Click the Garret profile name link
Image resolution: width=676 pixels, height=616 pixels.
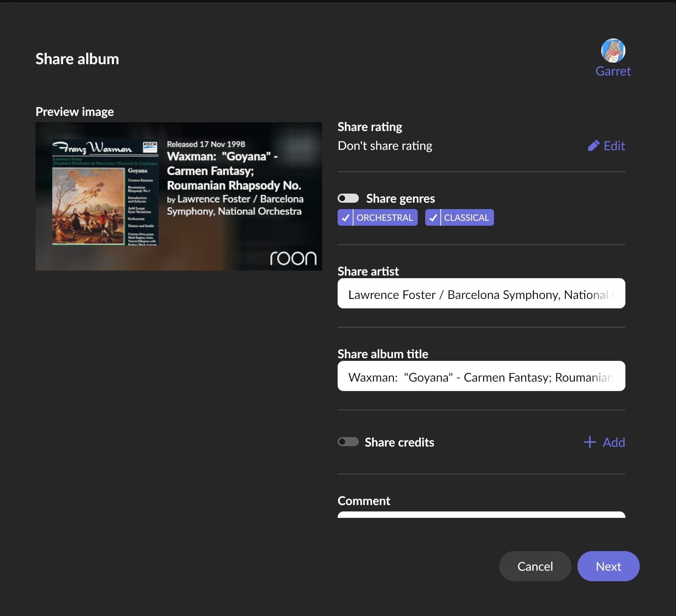(613, 71)
